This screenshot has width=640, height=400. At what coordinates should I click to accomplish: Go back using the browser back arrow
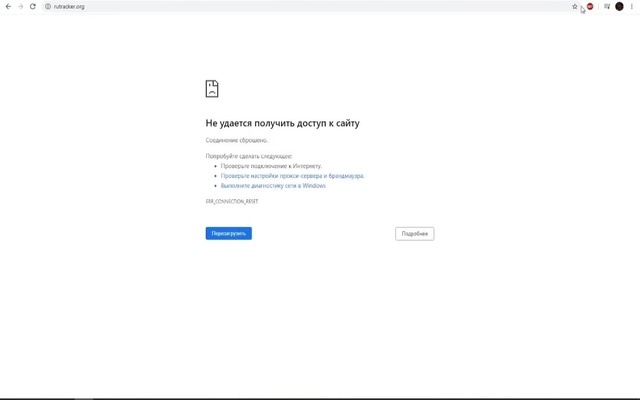tap(8, 6)
